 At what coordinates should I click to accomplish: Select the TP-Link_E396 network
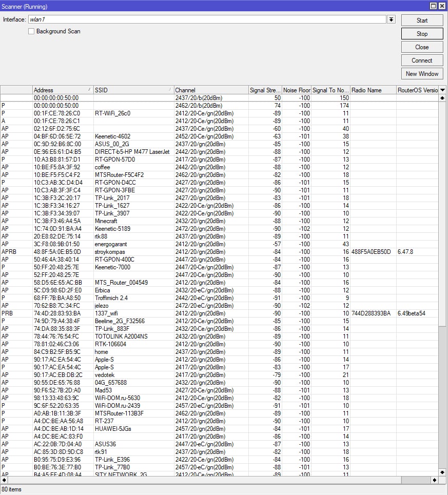(219, 459)
